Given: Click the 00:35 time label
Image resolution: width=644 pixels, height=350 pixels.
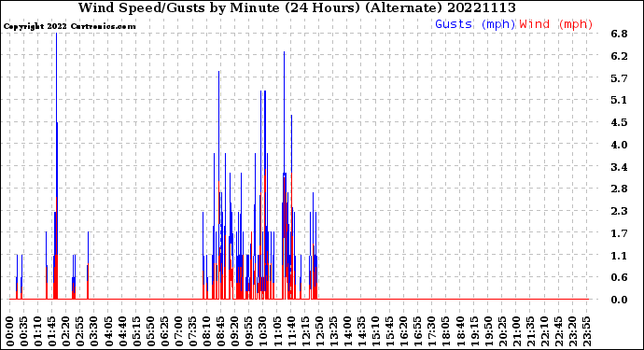Looking at the screenshot, I should (x=24, y=331).
